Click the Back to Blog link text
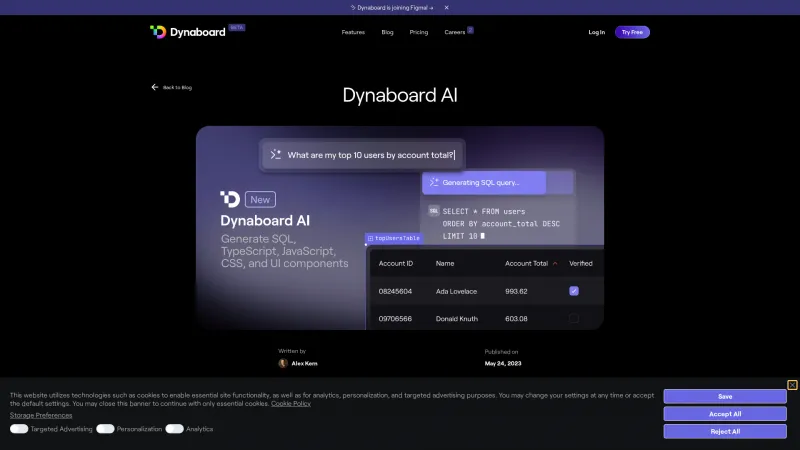Viewport: 800px width, 450px height. coord(177,88)
